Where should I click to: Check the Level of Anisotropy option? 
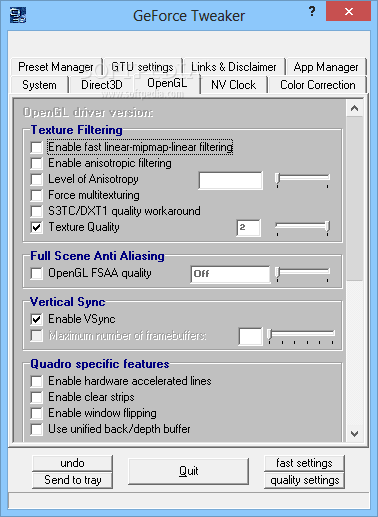pos(36,179)
